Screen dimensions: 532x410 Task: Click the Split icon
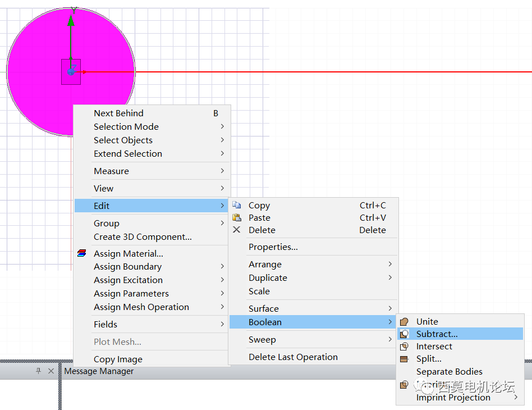click(404, 359)
